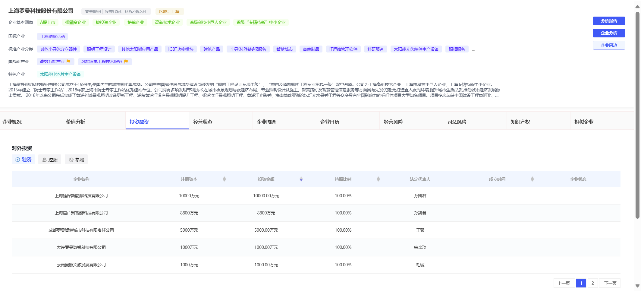Screen dimensions: 644x298
Task: Click legal representative 宋峦琦
Action: pos(420,247)
